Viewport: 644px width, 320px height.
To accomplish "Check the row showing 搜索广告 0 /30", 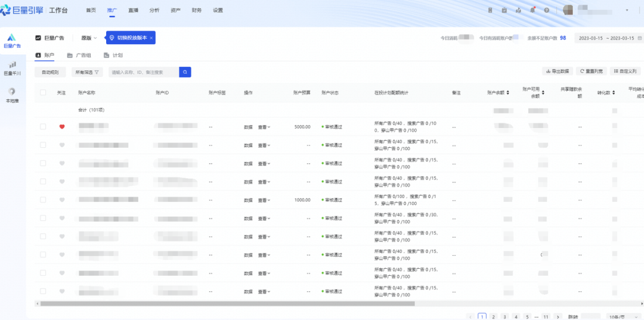I will [43, 218].
